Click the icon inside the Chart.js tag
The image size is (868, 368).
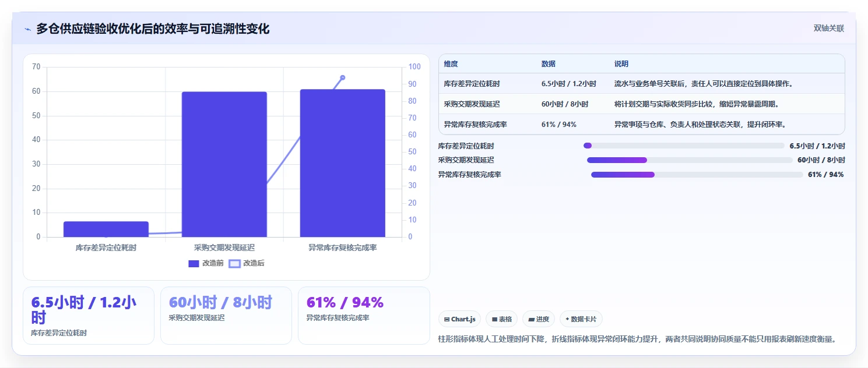pyautogui.click(x=447, y=319)
